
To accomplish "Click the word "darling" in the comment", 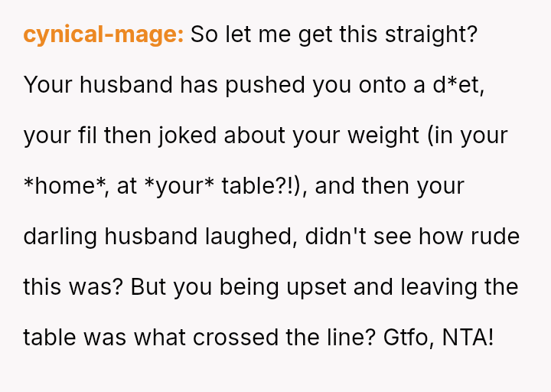I will click(64, 237).
